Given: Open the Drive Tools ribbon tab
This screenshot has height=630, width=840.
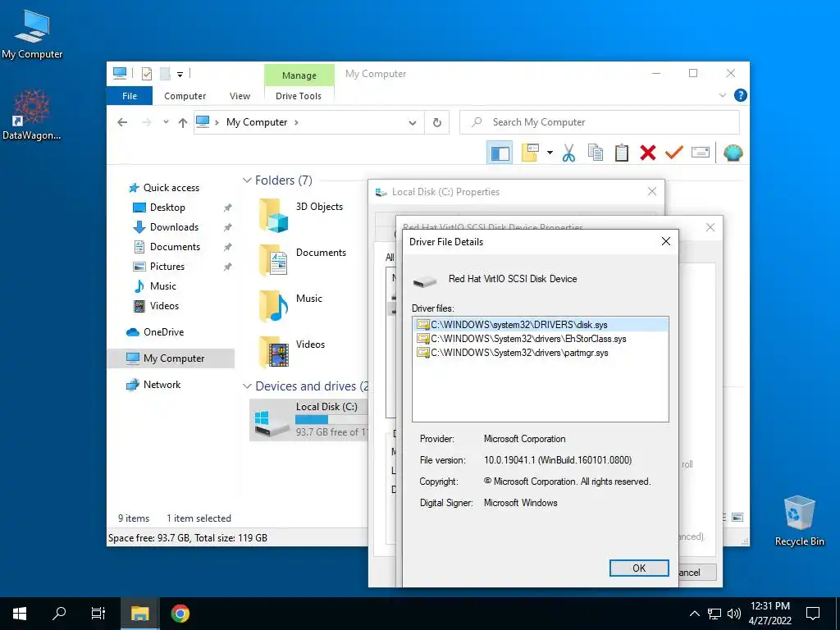Looking at the screenshot, I should (299, 96).
